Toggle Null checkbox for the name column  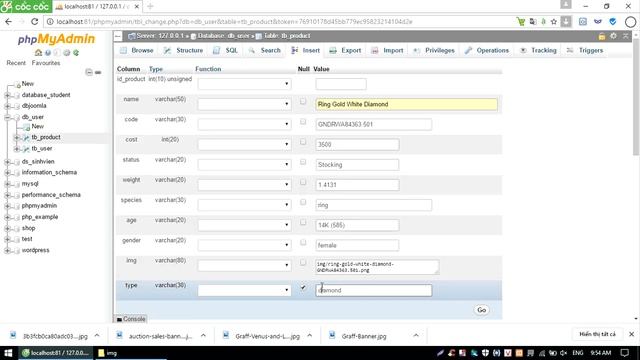[303, 101]
